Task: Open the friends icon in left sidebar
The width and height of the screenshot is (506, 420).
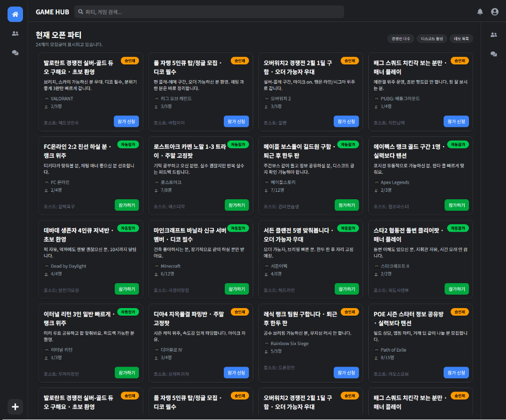Action: coord(15,33)
